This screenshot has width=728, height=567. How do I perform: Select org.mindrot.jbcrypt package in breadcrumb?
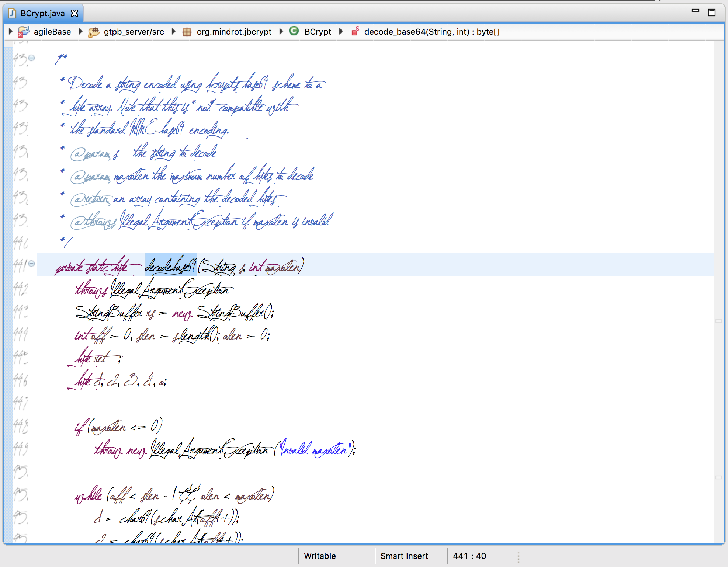tap(234, 32)
